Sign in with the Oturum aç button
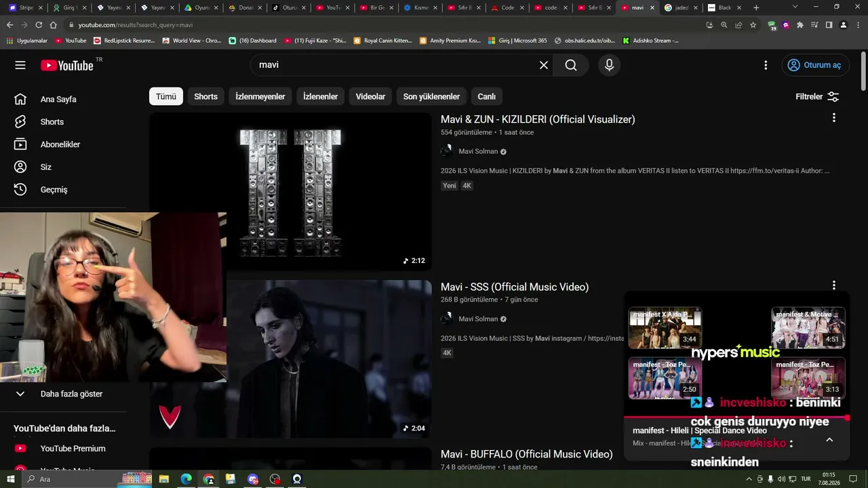 (x=814, y=65)
